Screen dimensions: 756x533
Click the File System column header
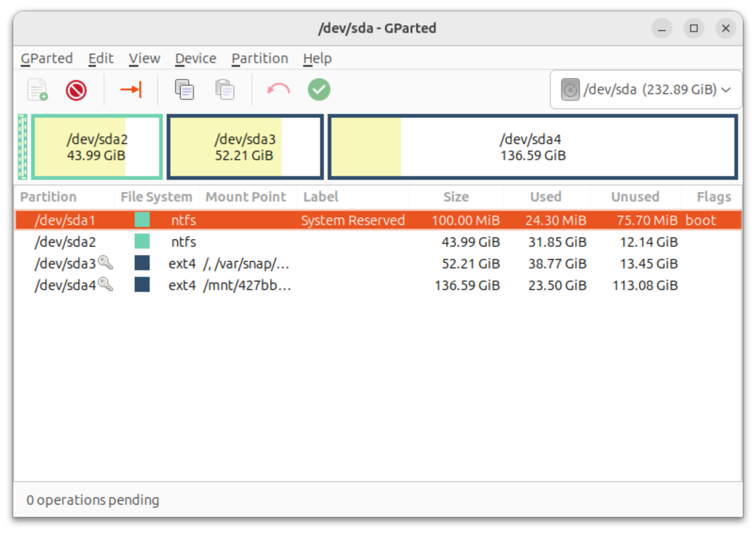point(156,197)
